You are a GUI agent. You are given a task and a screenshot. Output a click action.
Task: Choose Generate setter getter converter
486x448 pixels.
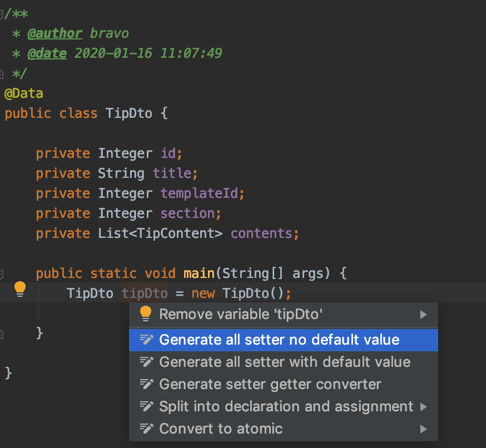coord(270,384)
